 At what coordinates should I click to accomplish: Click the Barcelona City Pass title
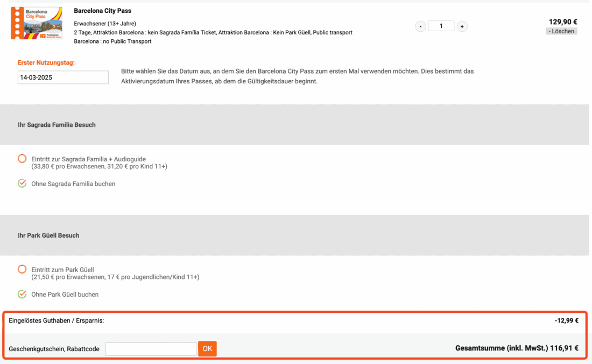tap(102, 11)
